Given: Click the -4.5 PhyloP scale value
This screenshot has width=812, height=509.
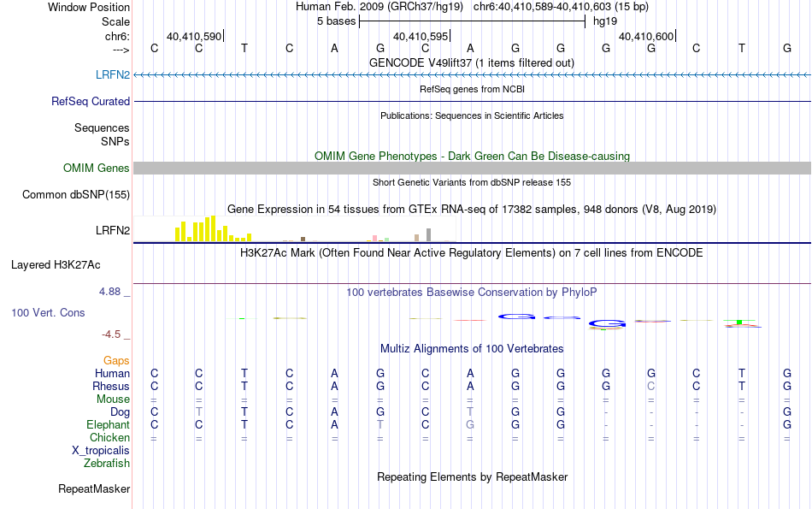Looking at the screenshot, I should pyautogui.click(x=111, y=334).
